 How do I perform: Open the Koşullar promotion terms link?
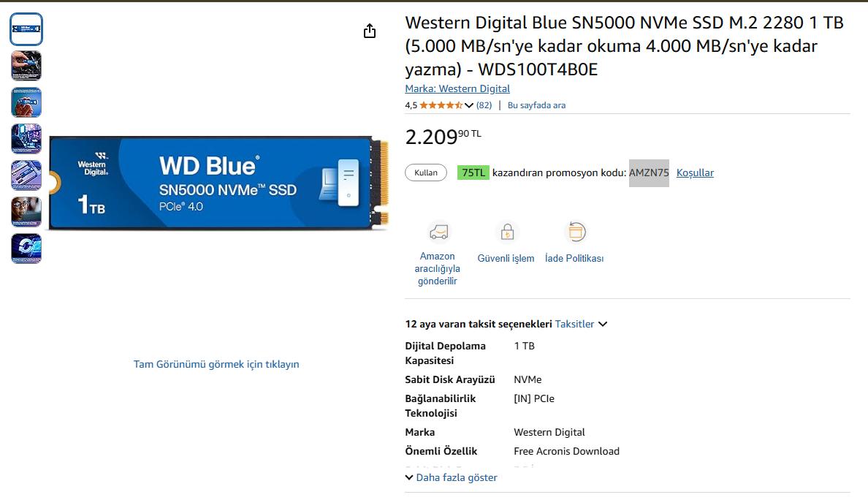tap(695, 173)
